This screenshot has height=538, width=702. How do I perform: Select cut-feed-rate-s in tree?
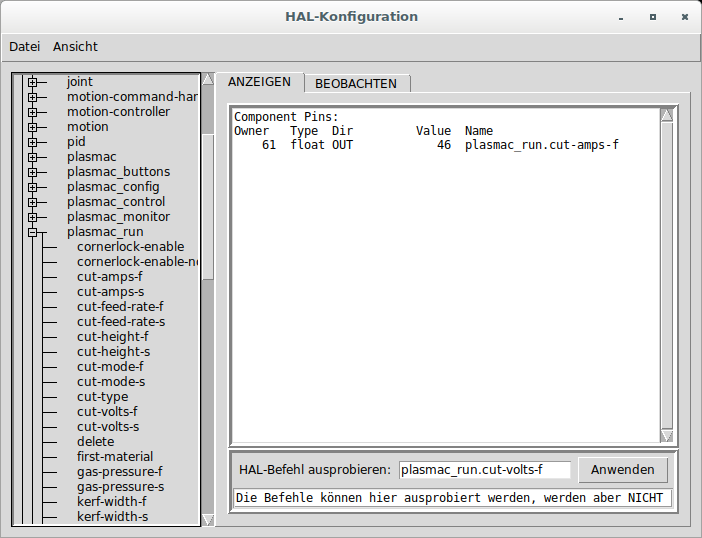121,322
